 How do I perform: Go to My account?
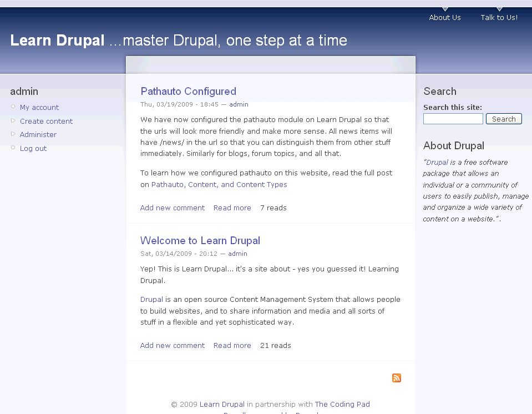coord(39,107)
